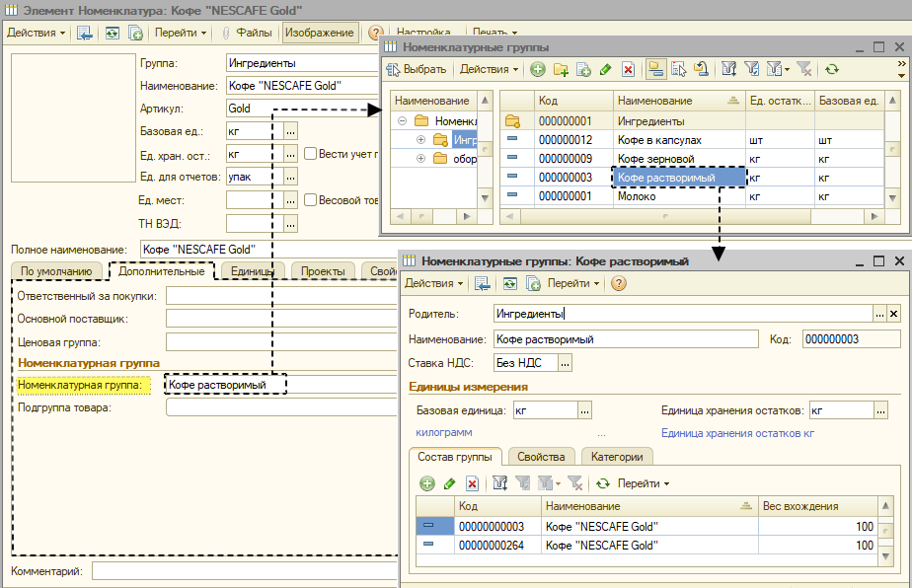912x588 pixels.
Task: Open the Проекты tab
Action: point(323,271)
